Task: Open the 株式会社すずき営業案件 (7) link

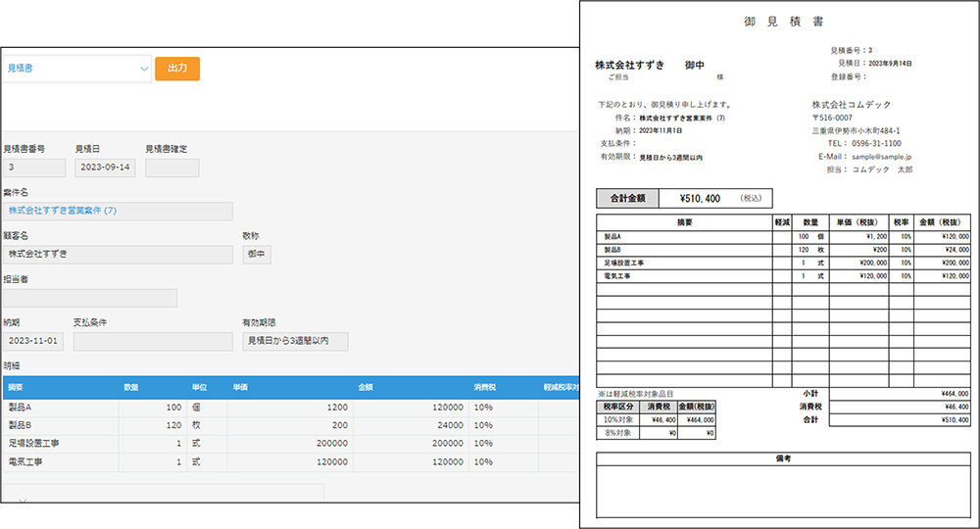Action: pyautogui.click(x=63, y=211)
